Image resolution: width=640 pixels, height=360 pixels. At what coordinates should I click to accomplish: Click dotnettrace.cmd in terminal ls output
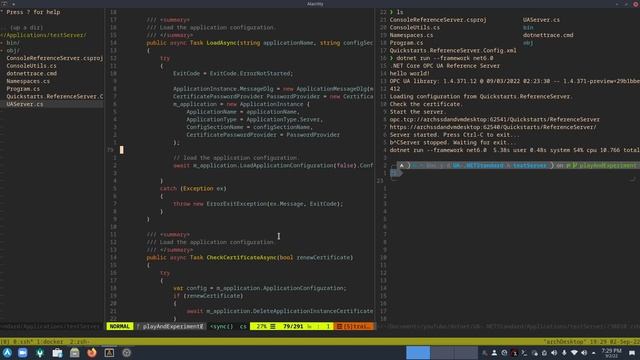548,35
